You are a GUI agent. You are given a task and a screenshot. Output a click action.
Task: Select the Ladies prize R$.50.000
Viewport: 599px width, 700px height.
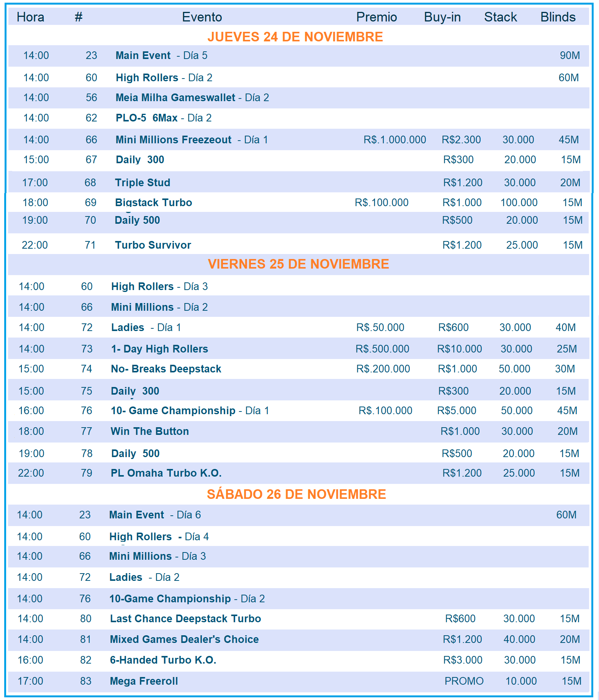tap(380, 328)
